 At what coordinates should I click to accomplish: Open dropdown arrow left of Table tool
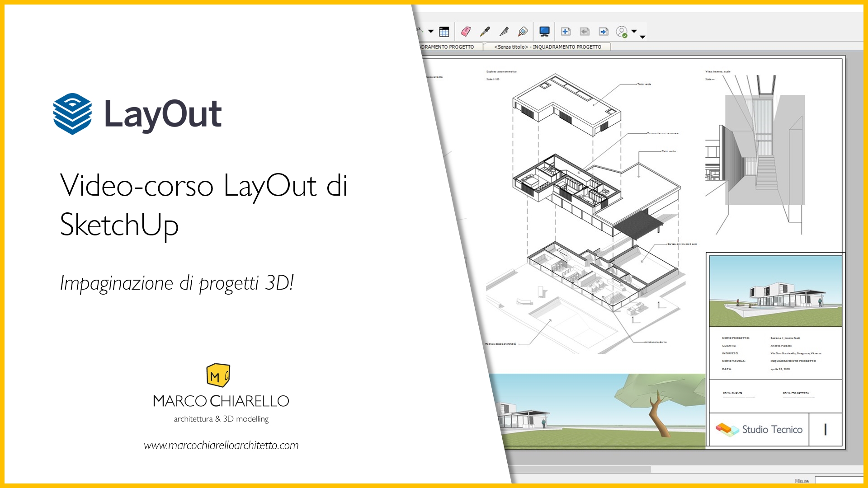(431, 32)
